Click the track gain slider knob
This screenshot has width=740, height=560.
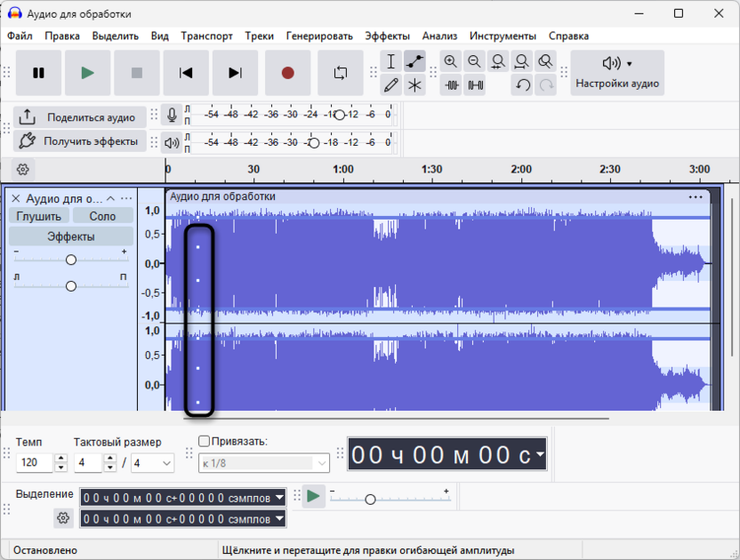pos(71,260)
